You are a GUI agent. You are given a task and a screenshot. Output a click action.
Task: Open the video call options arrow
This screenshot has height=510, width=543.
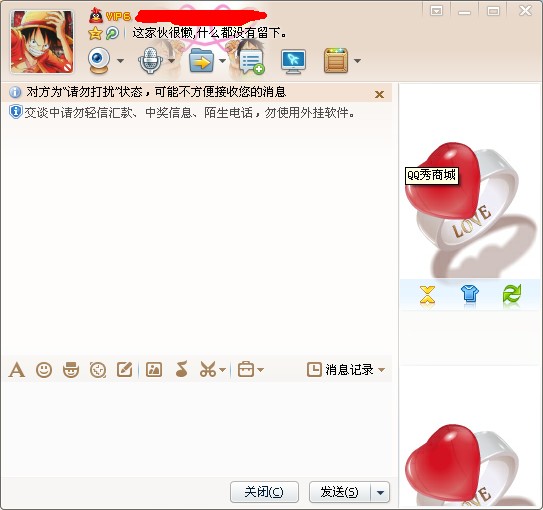point(120,61)
